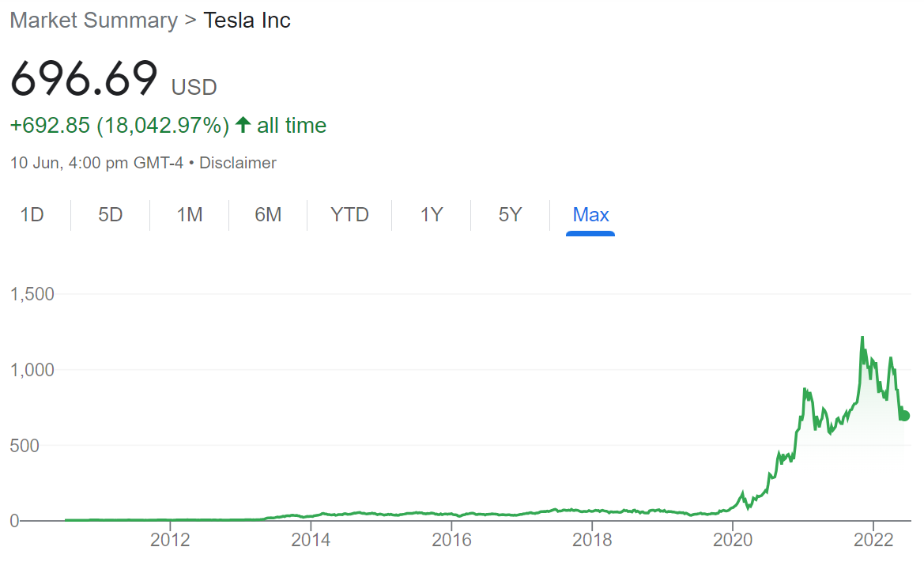Open the Market Summary breadcrumb link
This screenshot has height=562, width=924.
[x=94, y=20]
